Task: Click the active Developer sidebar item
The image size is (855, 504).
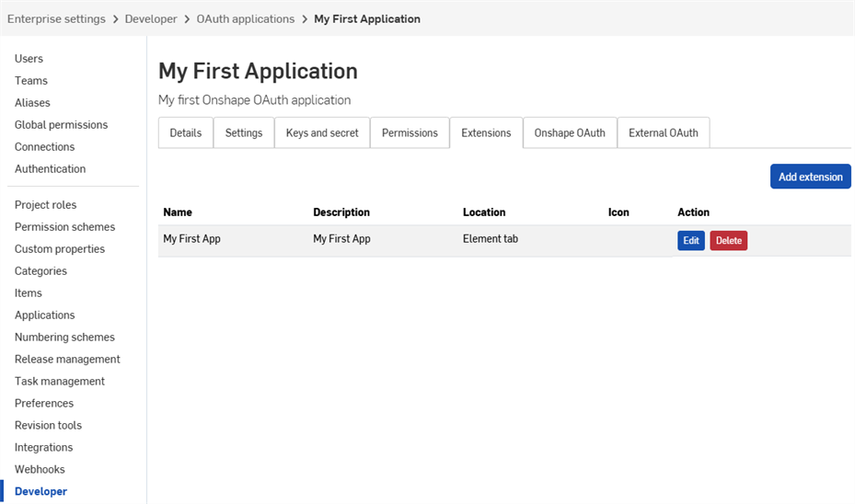Action: coord(40,491)
